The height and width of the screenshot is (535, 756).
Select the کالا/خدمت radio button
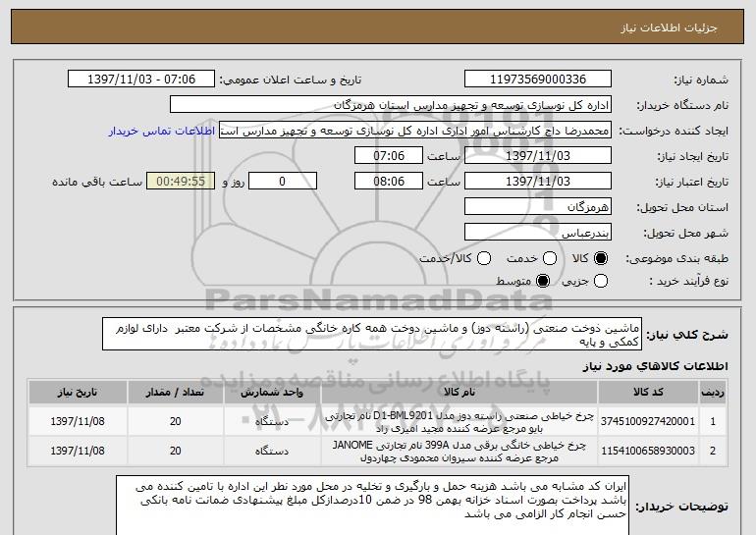tap(484, 259)
